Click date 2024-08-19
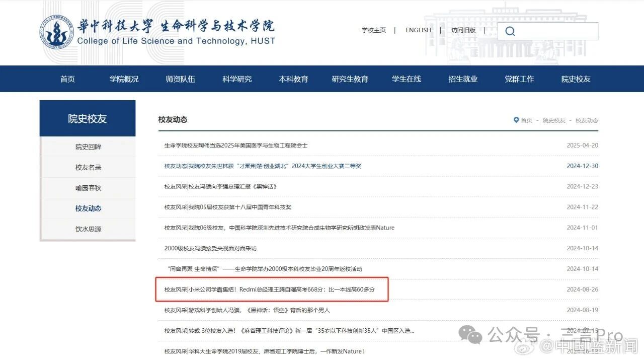The width and height of the screenshot is (644, 361). point(583,310)
